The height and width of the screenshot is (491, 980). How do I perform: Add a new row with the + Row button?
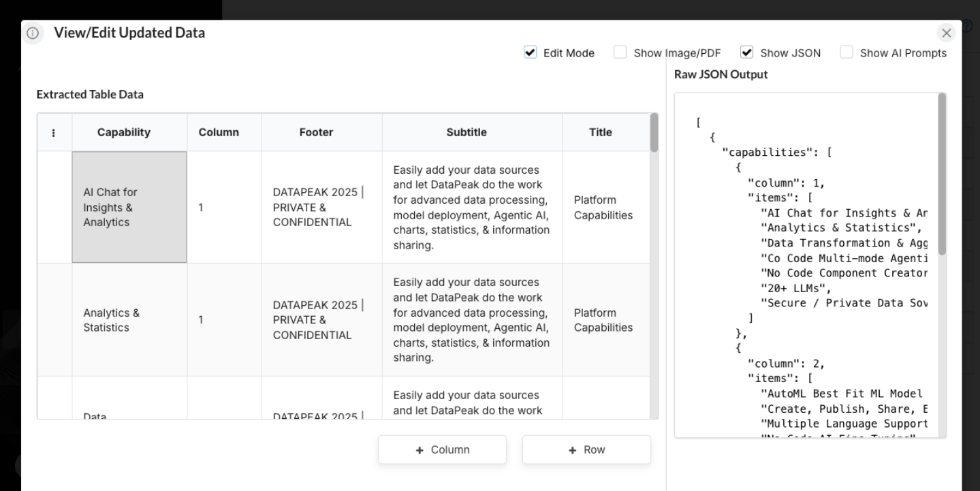(x=586, y=449)
